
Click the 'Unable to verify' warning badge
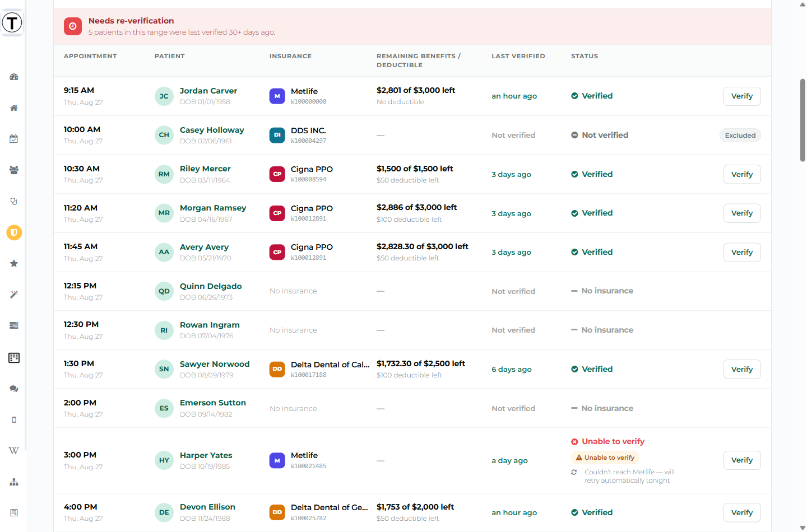pyautogui.click(x=605, y=458)
